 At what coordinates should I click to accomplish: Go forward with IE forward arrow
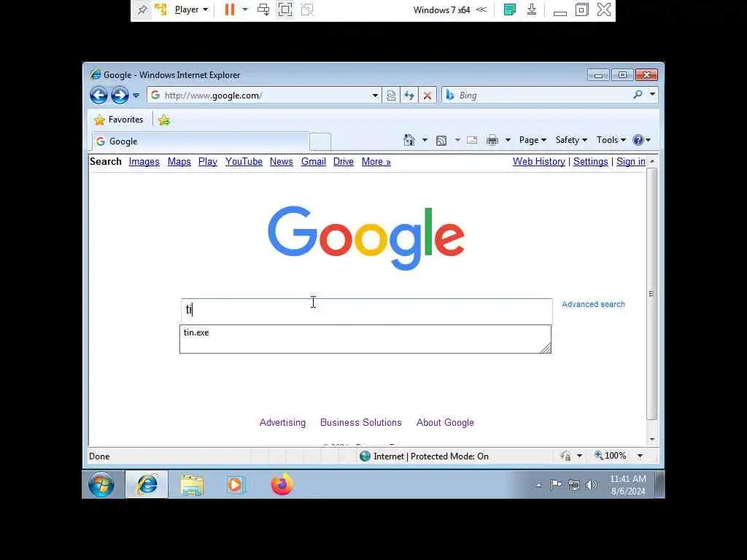tap(120, 96)
